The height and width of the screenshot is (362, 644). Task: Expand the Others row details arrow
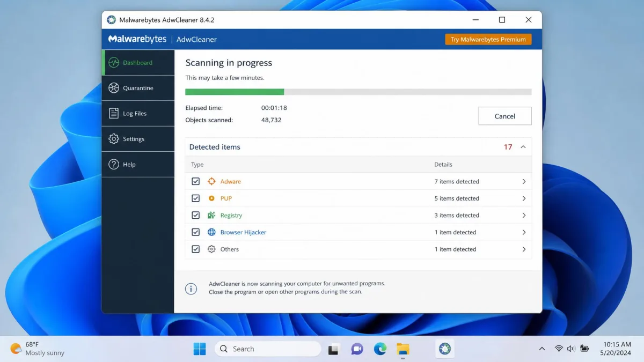pos(524,249)
